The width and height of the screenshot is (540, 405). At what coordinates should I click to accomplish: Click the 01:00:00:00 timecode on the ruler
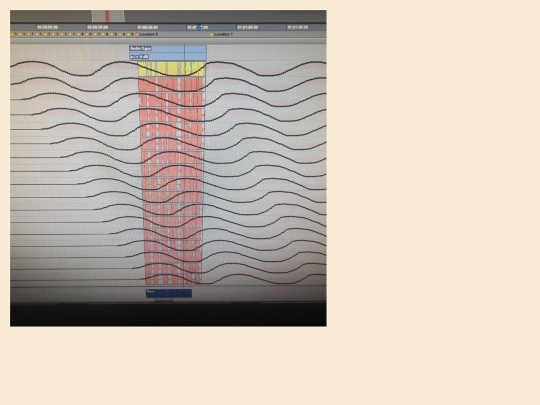click(x=148, y=27)
